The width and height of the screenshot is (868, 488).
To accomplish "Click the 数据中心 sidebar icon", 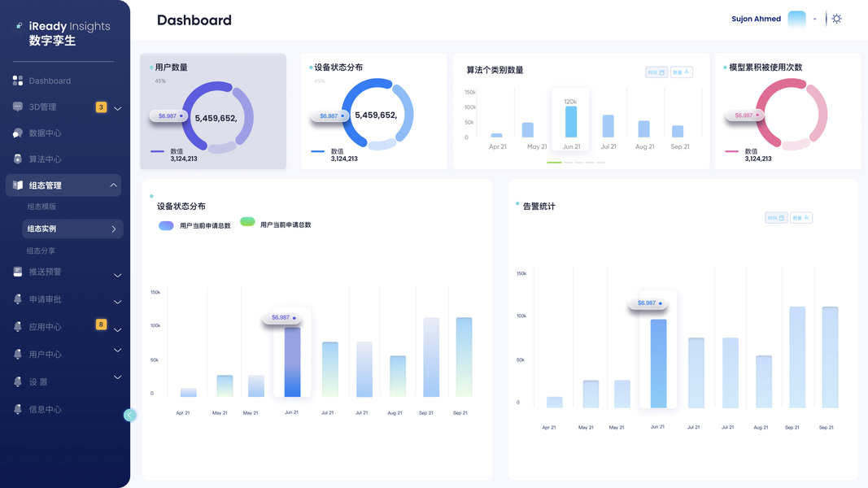I will pyautogui.click(x=18, y=133).
